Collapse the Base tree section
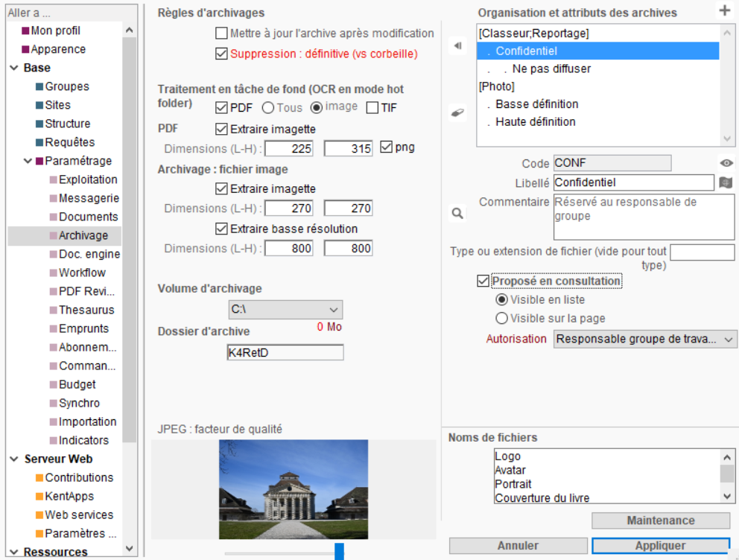The image size is (739, 560). pos(14,68)
